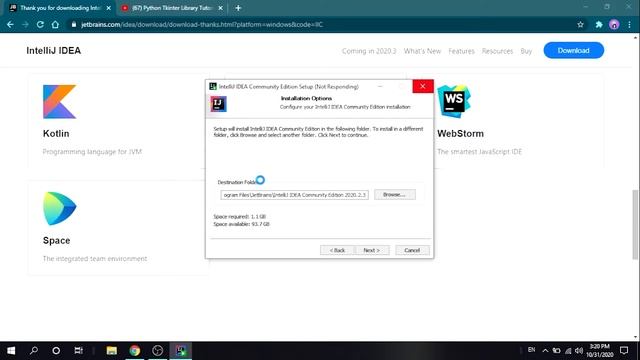
Task: Click the EN language indicator
Action: tap(531, 350)
